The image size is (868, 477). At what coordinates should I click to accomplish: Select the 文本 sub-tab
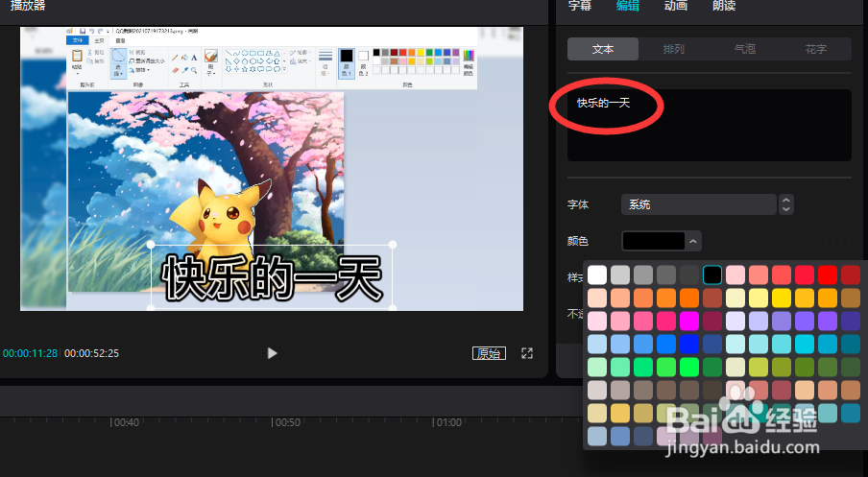click(x=603, y=49)
